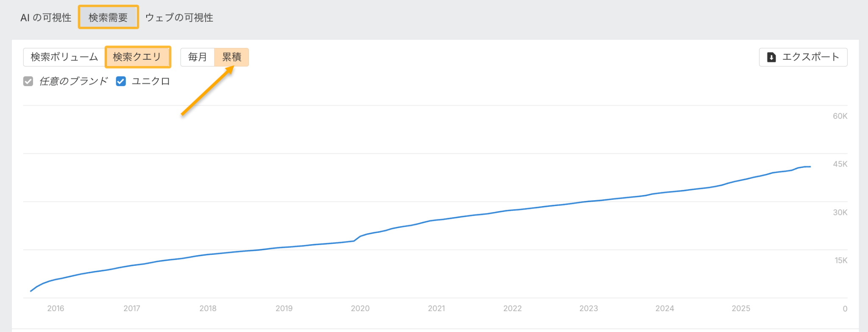Select the 検索クエリ view button
The width and height of the screenshot is (868, 332).
coord(137,57)
